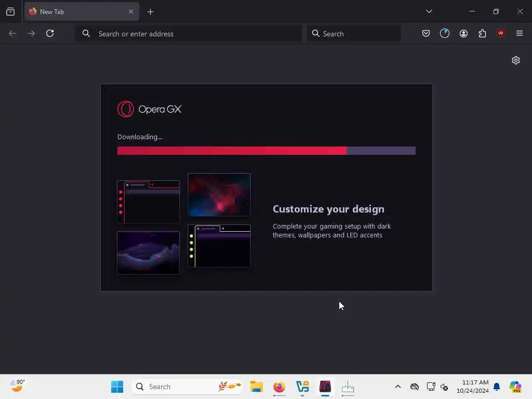Go back with the back arrow
This screenshot has width=532, height=399.
click(x=12, y=33)
